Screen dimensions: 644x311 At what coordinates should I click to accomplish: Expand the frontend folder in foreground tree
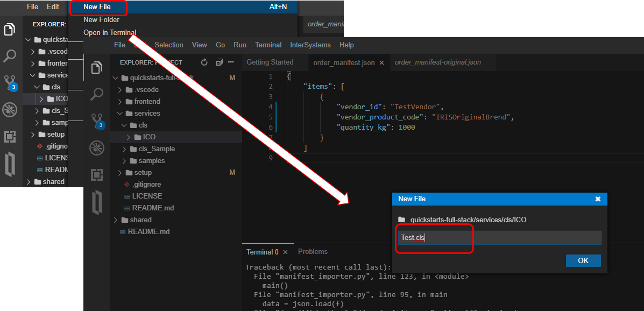(x=143, y=102)
